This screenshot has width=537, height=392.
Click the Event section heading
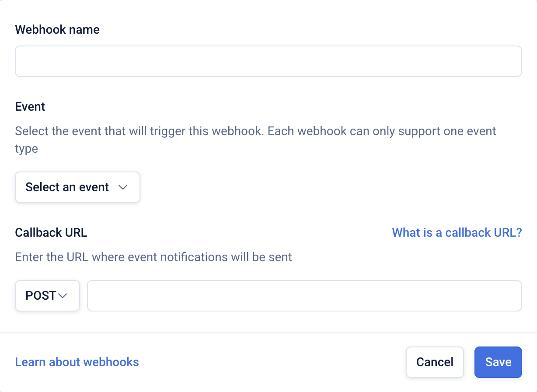pyautogui.click(x=30, y=107)
